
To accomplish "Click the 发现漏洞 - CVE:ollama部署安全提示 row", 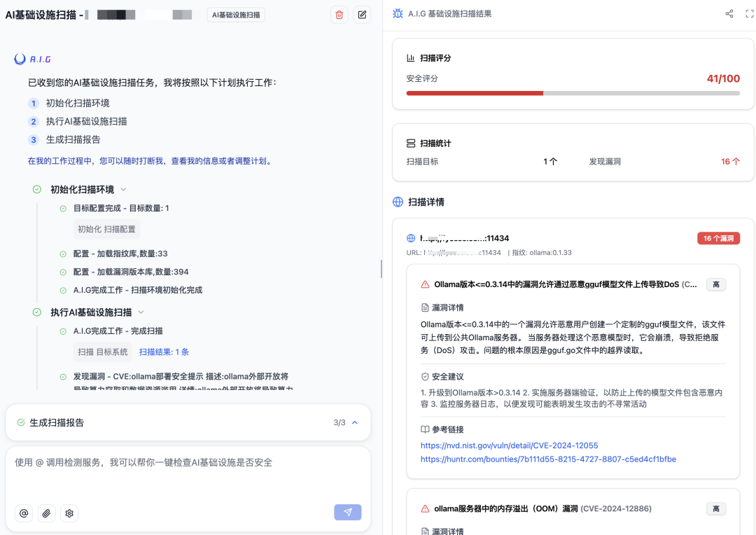I will point(181,376).
